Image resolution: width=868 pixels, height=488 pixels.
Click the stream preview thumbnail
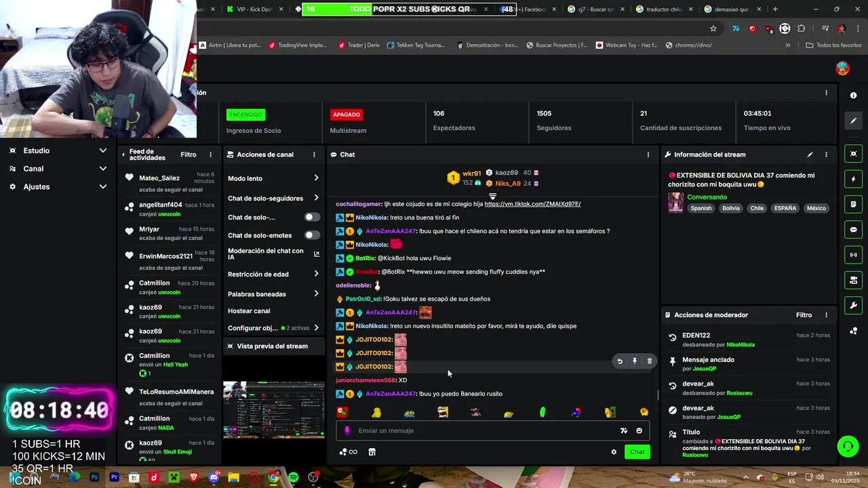[274, 409]
